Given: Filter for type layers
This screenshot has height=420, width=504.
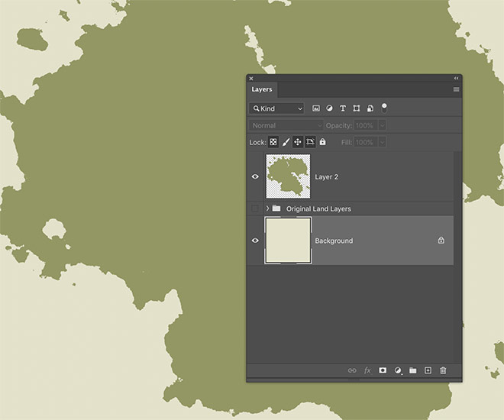Looking at the screenshot, I should [343, 108].
